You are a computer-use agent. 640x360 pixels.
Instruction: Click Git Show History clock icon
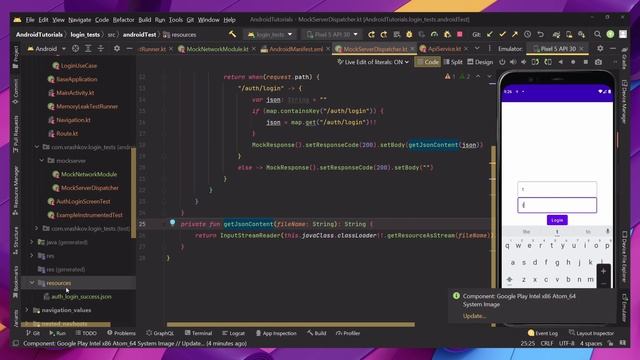point(528,35)
